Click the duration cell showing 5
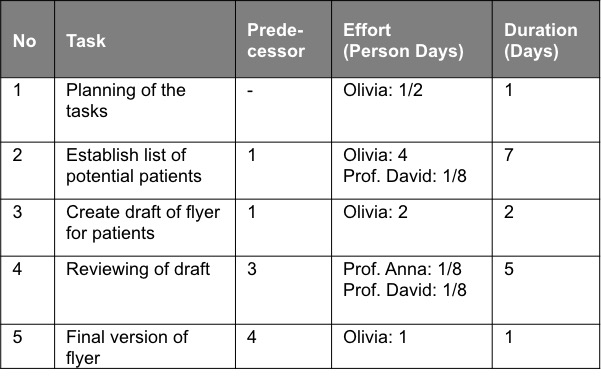Image resolution: width=601 pixels, height=379 pixels. (546, 290)
